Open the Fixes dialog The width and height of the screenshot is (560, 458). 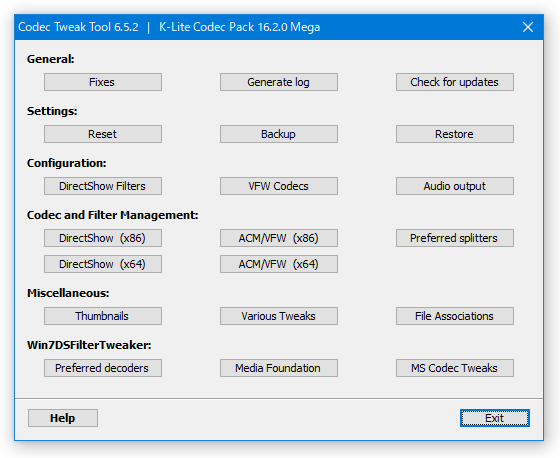point(103,82)
